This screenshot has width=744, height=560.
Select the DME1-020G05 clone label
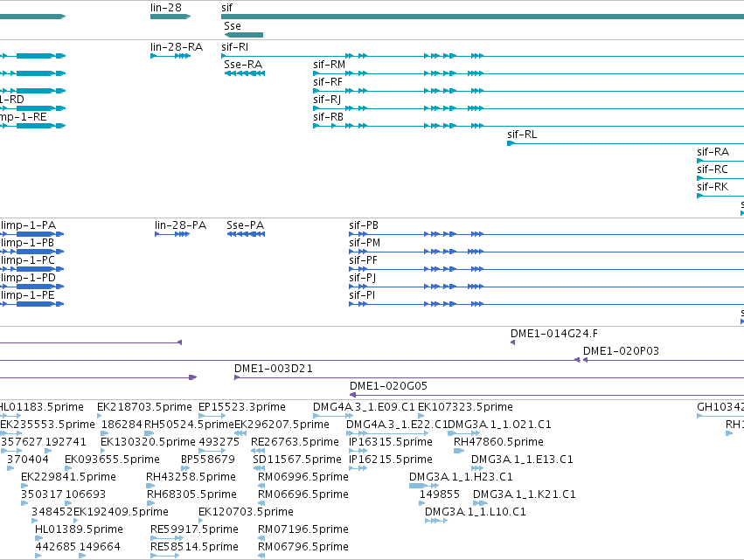(388, 386)
